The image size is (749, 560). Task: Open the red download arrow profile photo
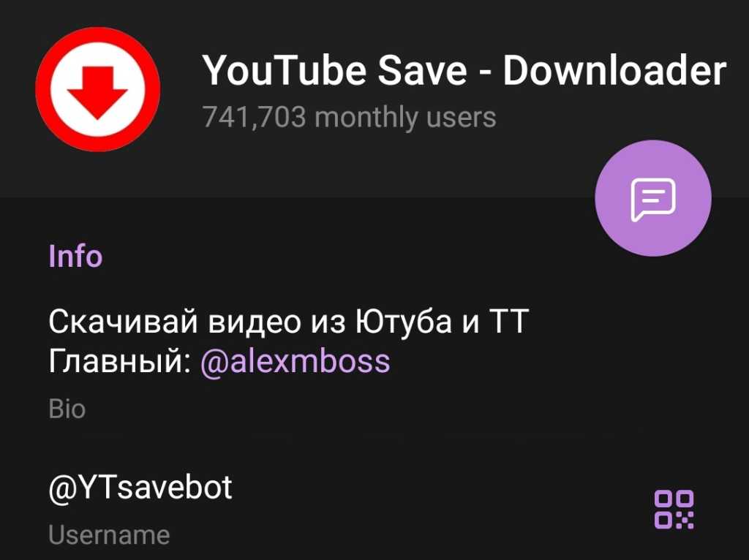[x=98, y=89]
